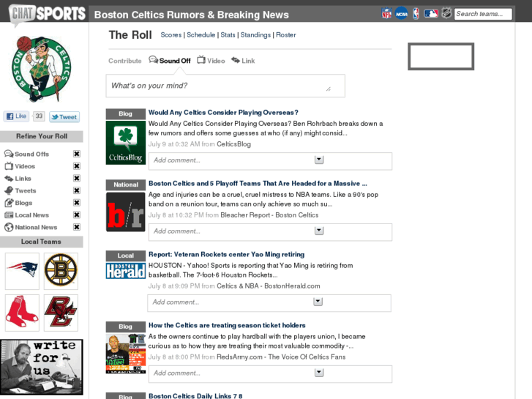Remove Blogs filter with X box
Screen dimensions: 532x399
77,203
